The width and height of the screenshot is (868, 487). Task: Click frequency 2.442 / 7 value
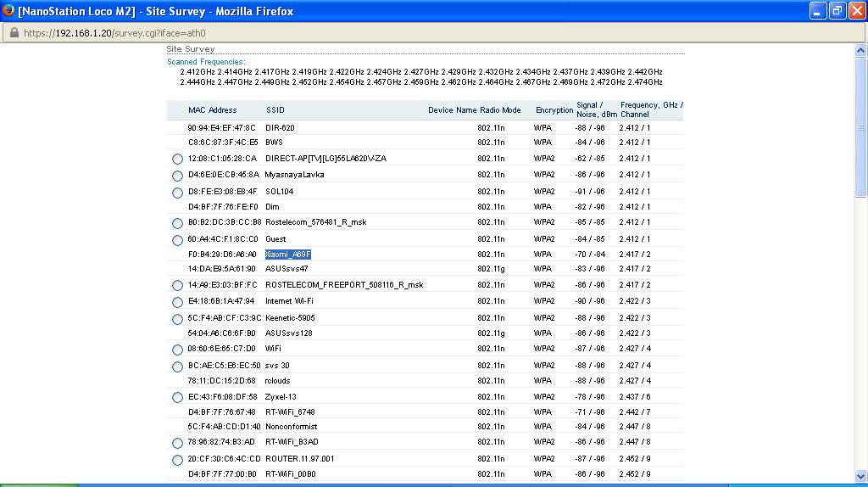tap(635, 412)
